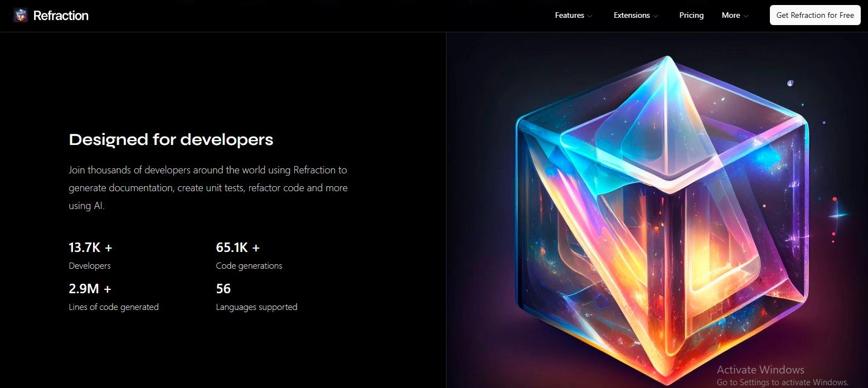Expand the chevron next to Features
The width and height of the screenshot is (868, 388).
point(589,16)
